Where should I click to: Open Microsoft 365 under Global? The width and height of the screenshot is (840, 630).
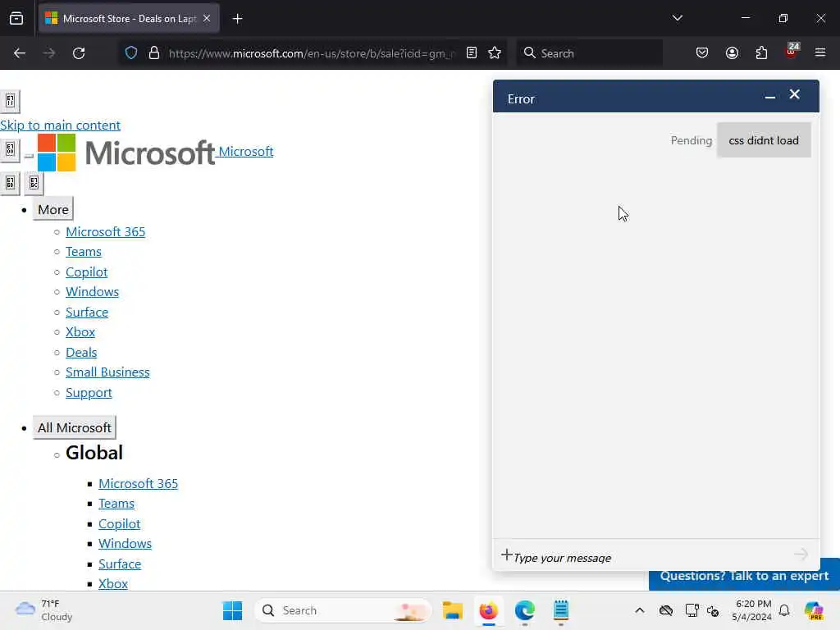tap(138, 484)
